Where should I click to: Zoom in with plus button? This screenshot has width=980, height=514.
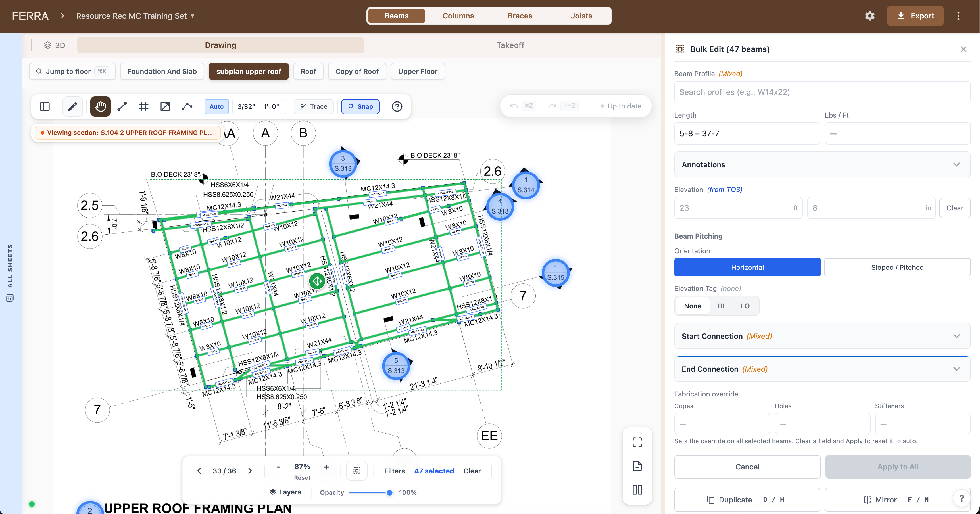326,467
